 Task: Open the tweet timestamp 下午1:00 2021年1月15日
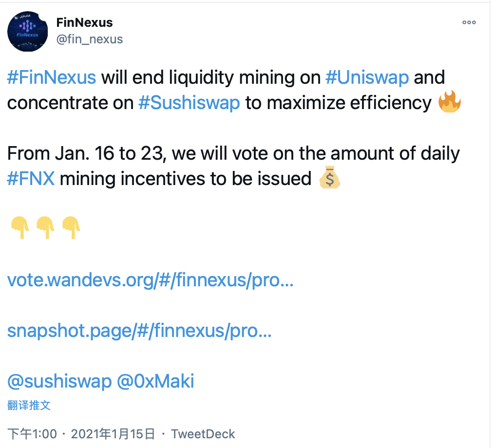(81, 434)
